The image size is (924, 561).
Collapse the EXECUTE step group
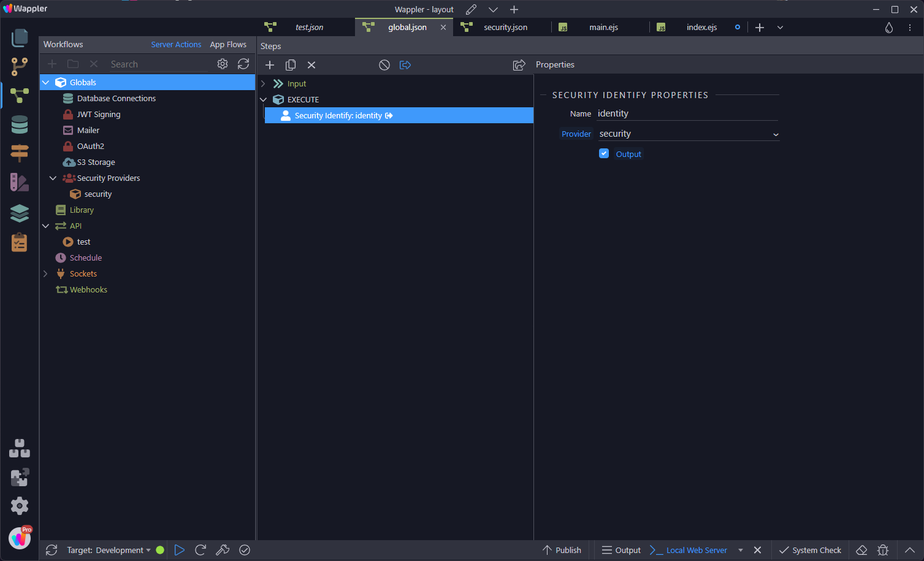[x=264, y=99]
